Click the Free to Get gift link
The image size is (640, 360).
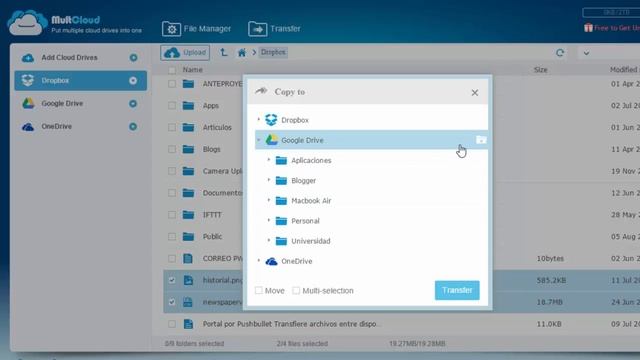tap(611, 28)
